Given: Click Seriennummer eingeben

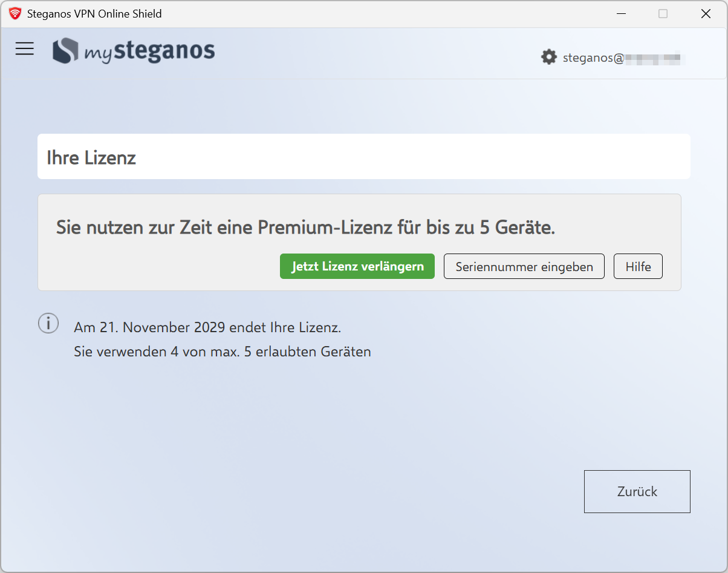Looking at the screenshot, I should point(524,267).
